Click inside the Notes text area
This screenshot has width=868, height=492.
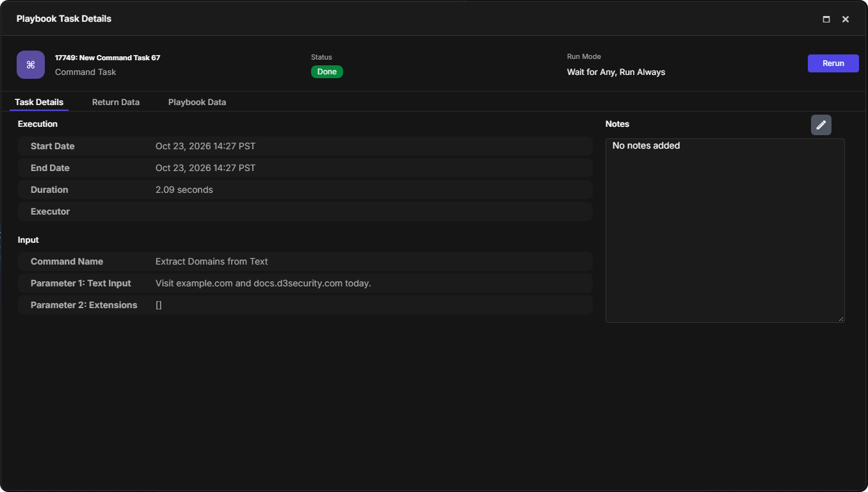click(725, 231)
